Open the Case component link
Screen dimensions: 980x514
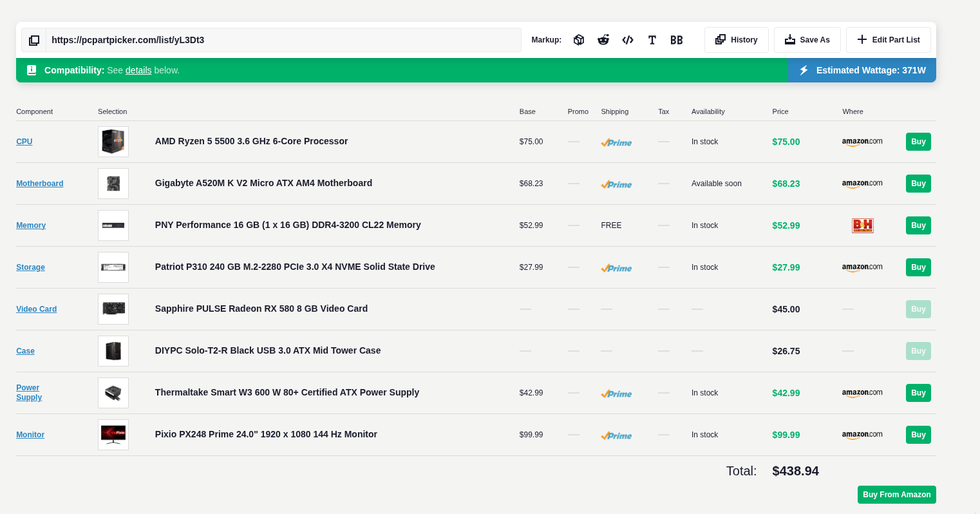[26, 351]
